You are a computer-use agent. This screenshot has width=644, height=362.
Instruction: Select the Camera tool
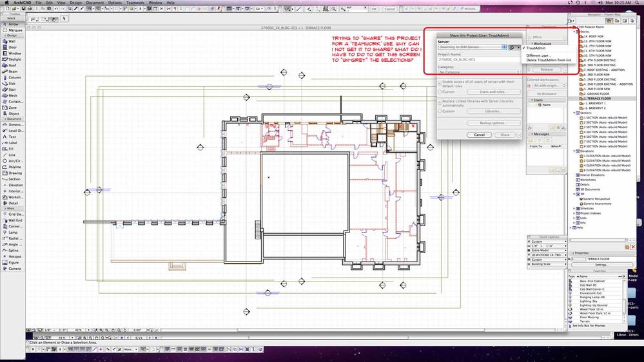(13, 269)
